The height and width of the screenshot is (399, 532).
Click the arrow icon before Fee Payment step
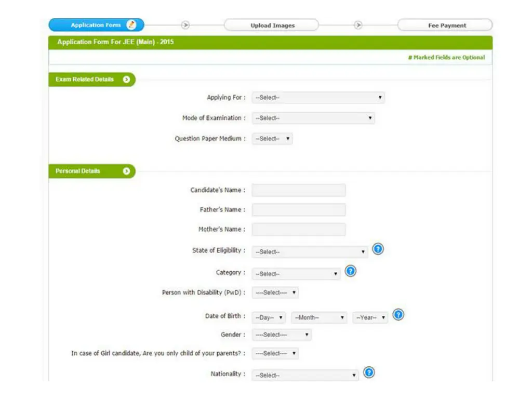[358, 25]
